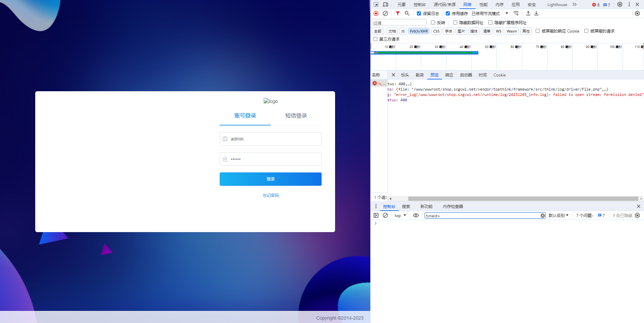Viewport: 644px width, 323px height.
Task: Select the failed request row in list
Action: (379, 84)
